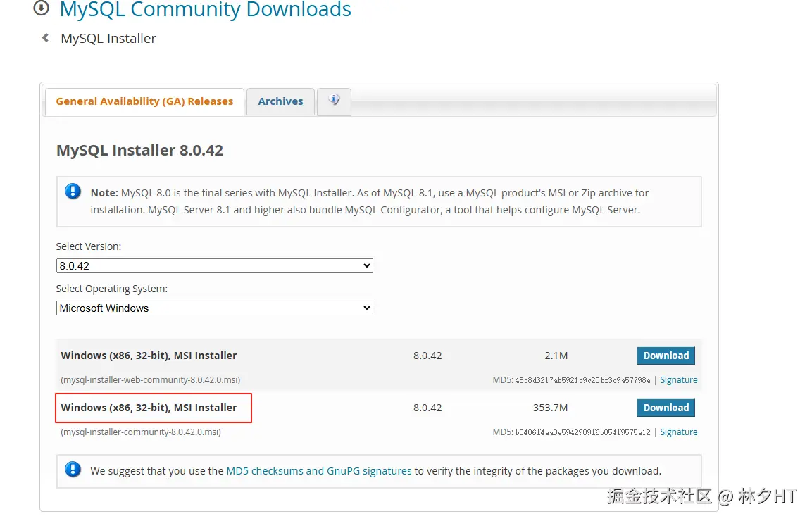812x521 pixels.
Task: Click the Select Version label
Action: pyautogui.click(x=89, y=246)
